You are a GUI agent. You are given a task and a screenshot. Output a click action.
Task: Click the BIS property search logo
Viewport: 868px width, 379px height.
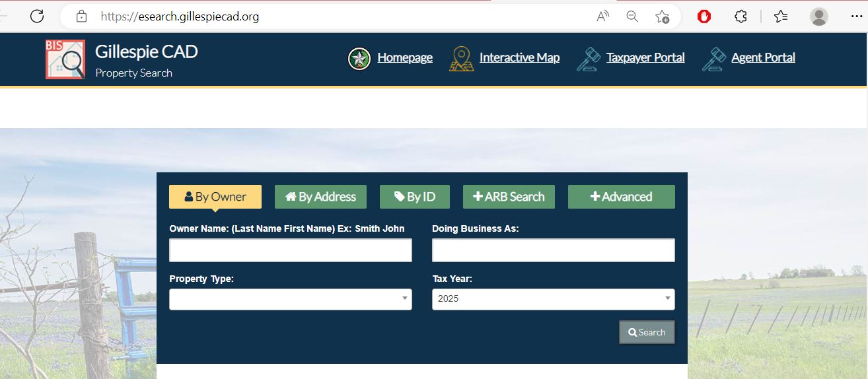65,59
